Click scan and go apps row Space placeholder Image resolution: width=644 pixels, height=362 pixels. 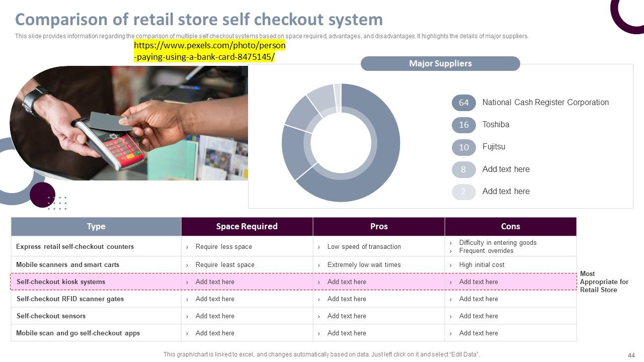pos(215,333)
